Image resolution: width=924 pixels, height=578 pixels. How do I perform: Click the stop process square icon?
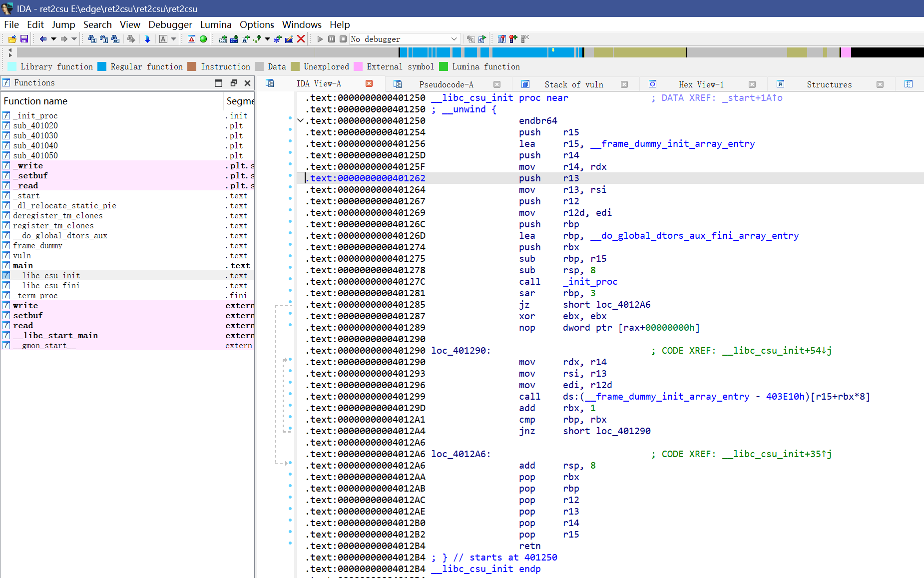pos(343,39)
